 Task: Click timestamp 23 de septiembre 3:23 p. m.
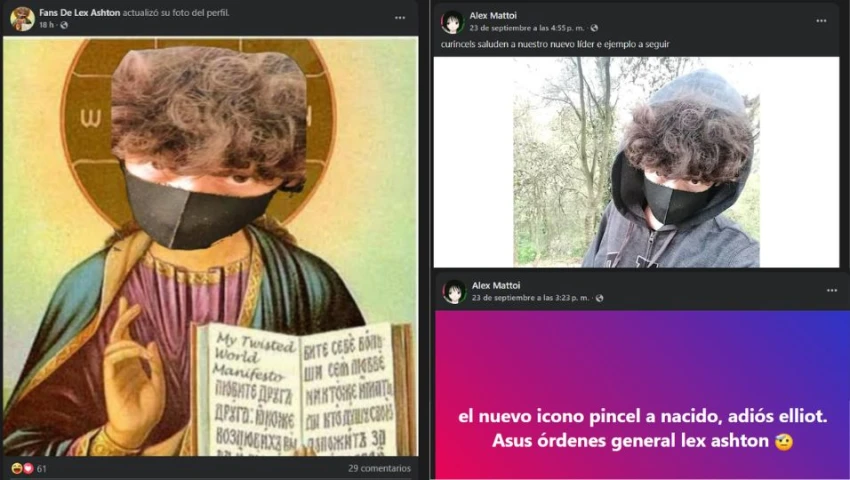[x=530, y=298]
